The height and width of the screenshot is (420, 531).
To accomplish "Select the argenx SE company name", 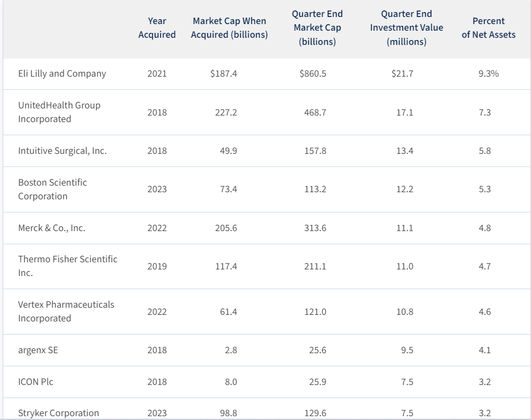I will [x=38, y=350].
